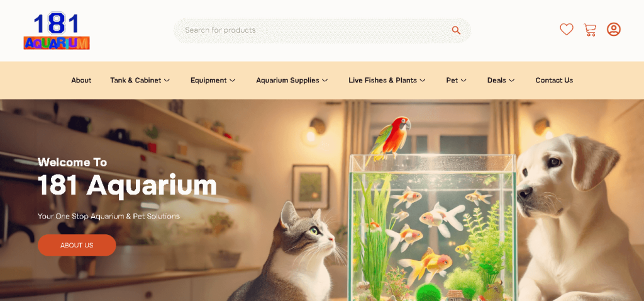This screenshot has height=301, width=644.
Task: Select the Tank & Cabinet menu label
Action: 136,81
